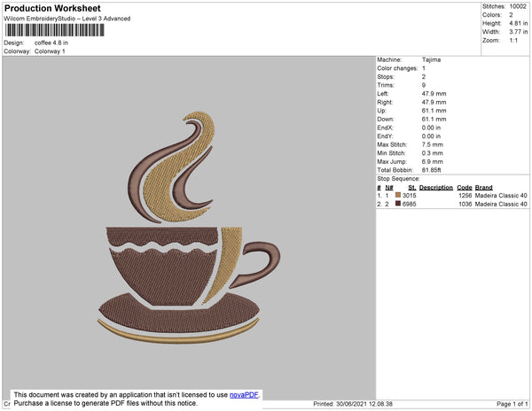This screenshot has width=532, height=411.
Task: Click the Description column header
Action: [x=436, y=188]
